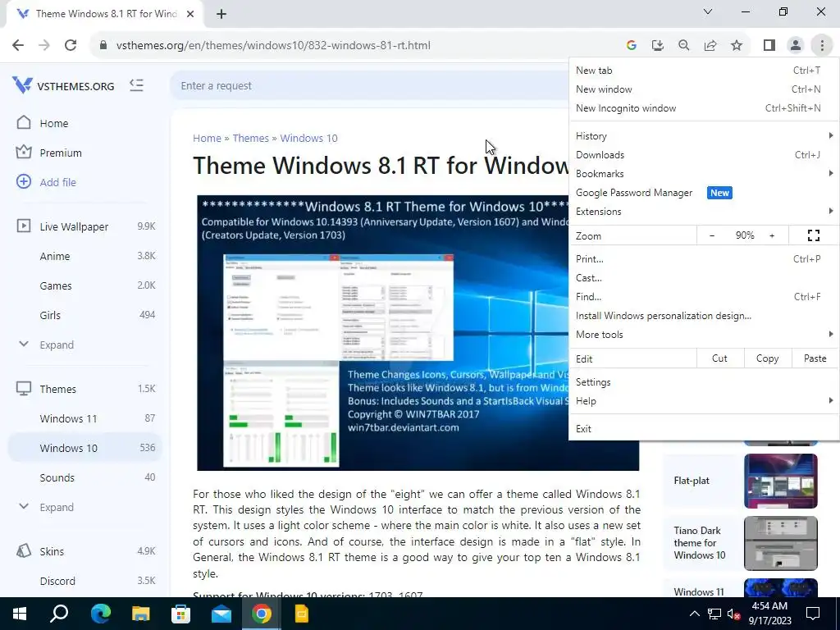The height and width of the screenshot is (630, 840).
Task: Choose Exit from Chrome menu
Action: click(703, 428)
